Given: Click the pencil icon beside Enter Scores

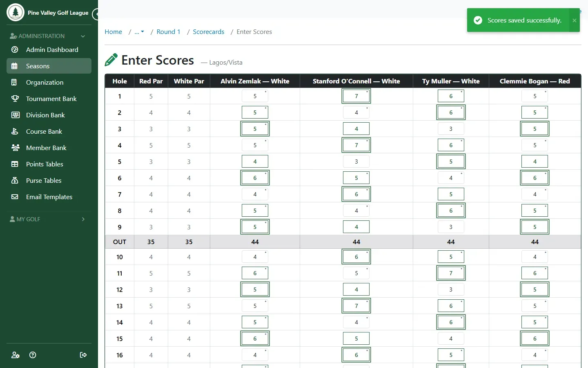Looking at the screenshot, I should [111, 60].
